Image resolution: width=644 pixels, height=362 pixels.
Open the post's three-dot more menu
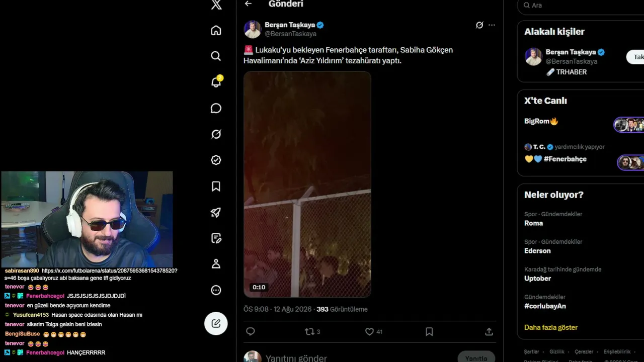tap(492, 25)
